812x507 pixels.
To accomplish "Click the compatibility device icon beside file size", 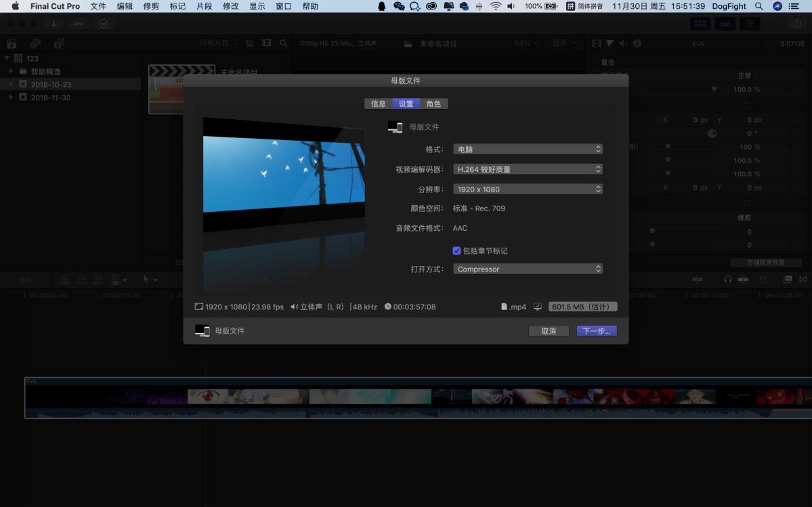I will [x=538, y=307].
